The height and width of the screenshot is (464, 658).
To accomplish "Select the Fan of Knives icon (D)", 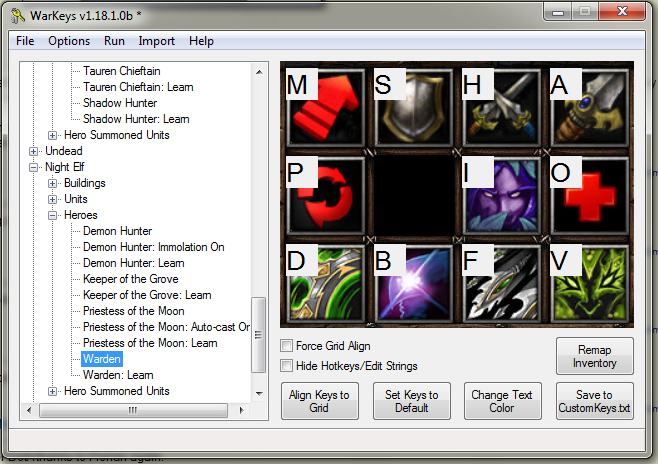I will click(x=325, y=284).
